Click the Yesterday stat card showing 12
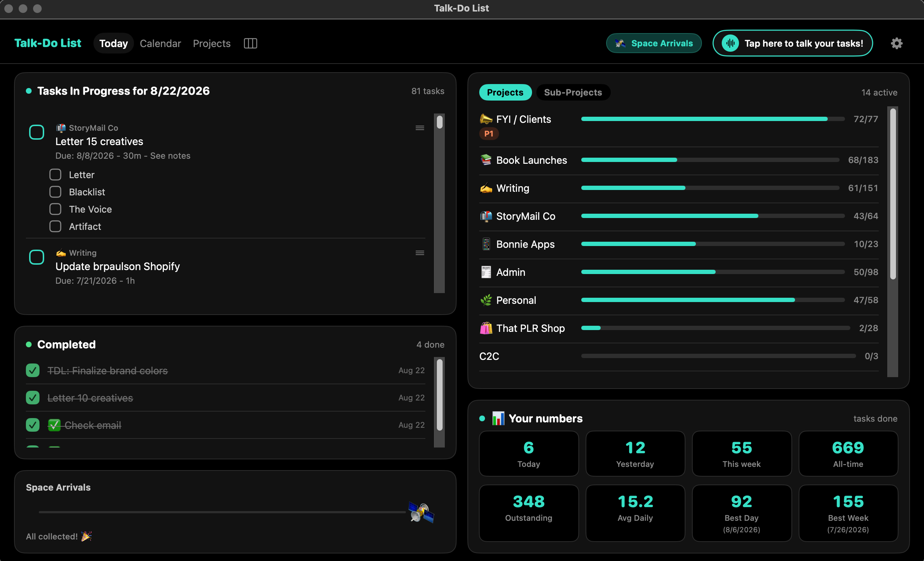The height and width of the screenshot is (561, 924). 635,454
